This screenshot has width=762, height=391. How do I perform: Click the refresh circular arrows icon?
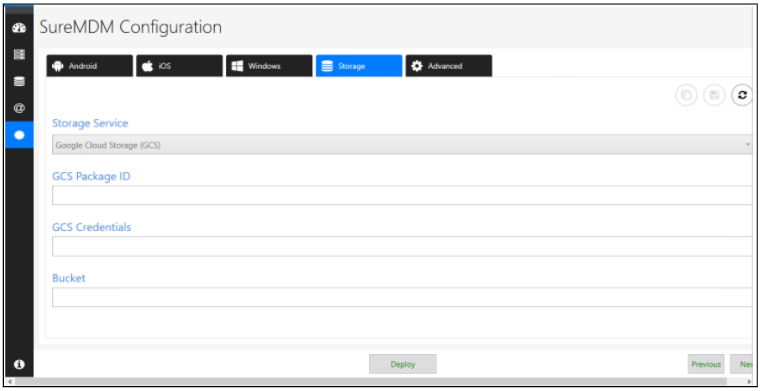742,95
